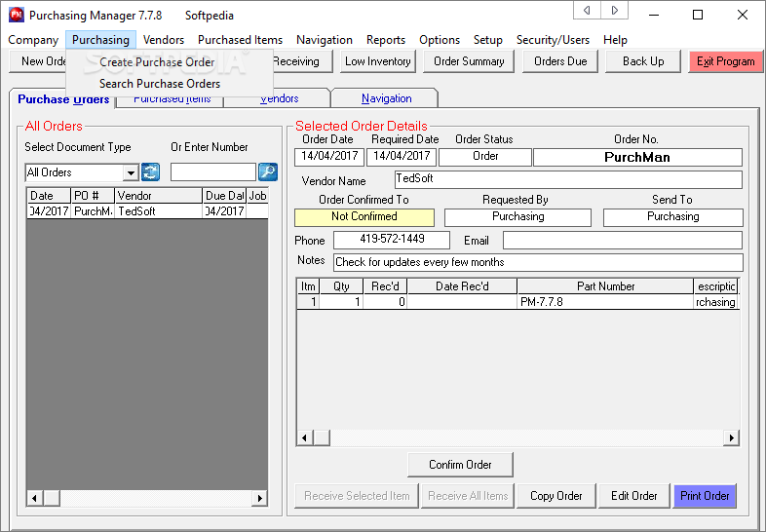Open the Reports menu
Viewport: 766px width, 532px height.
386,40
